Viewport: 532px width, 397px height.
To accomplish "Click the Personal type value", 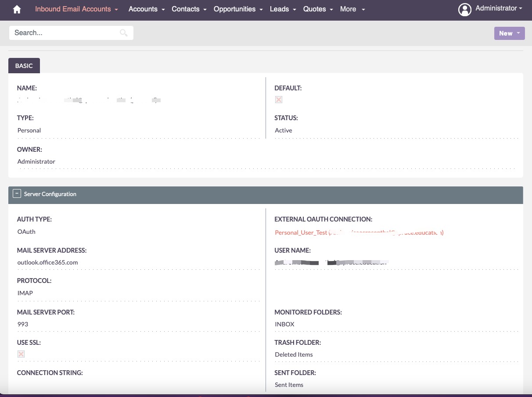I will pyautogui.click(x=29, y=130).
